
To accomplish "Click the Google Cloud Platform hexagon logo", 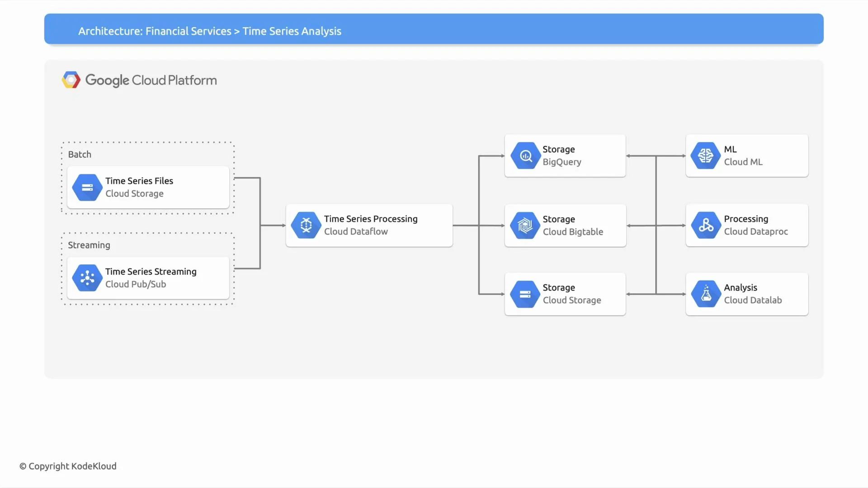I will tap(71, 80).
